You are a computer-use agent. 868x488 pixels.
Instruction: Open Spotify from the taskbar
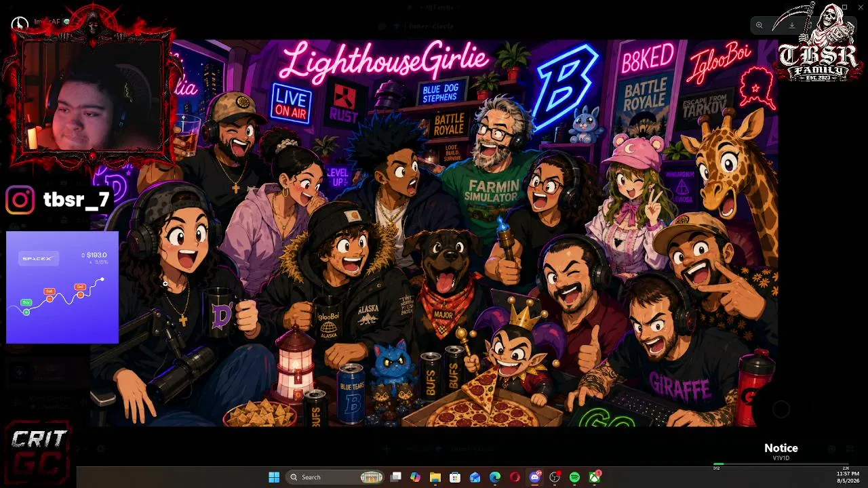pos(574,477)
